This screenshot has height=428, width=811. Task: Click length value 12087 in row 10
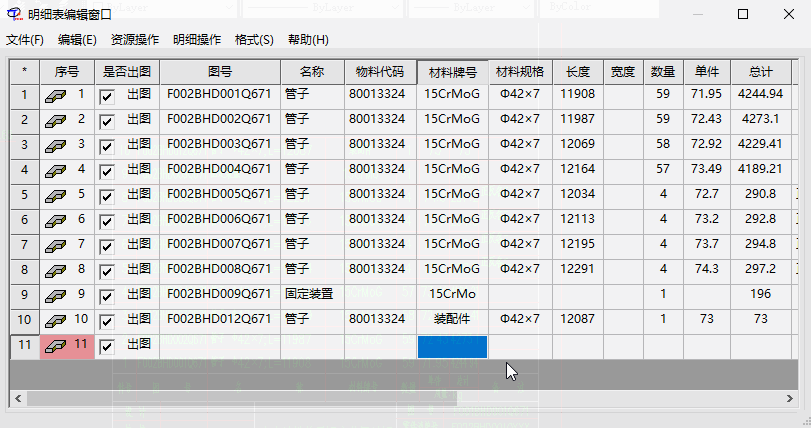(577, 319)
